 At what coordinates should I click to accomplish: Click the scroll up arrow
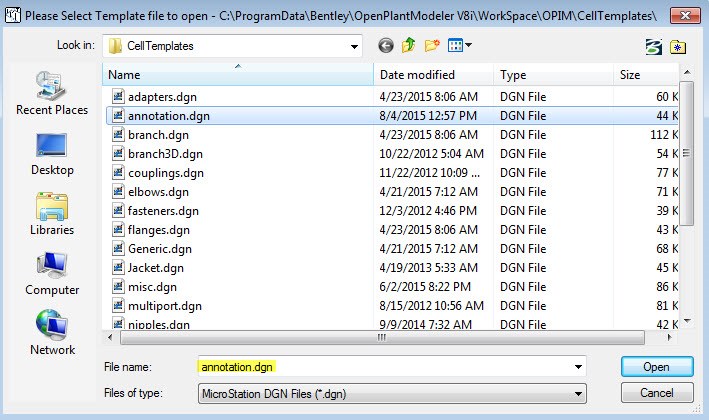(x=687, y=72)
